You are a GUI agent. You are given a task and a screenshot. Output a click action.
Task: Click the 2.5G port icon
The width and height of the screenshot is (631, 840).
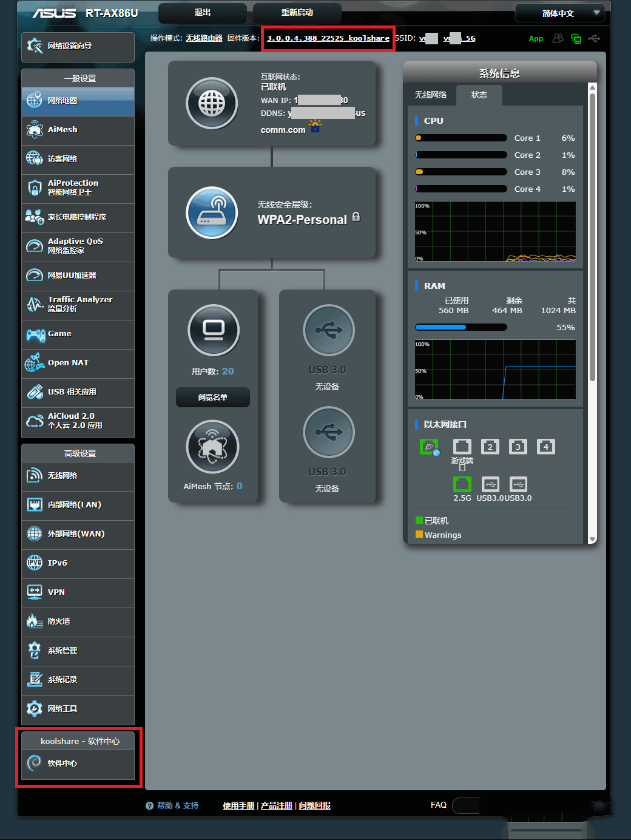point(462,484)
